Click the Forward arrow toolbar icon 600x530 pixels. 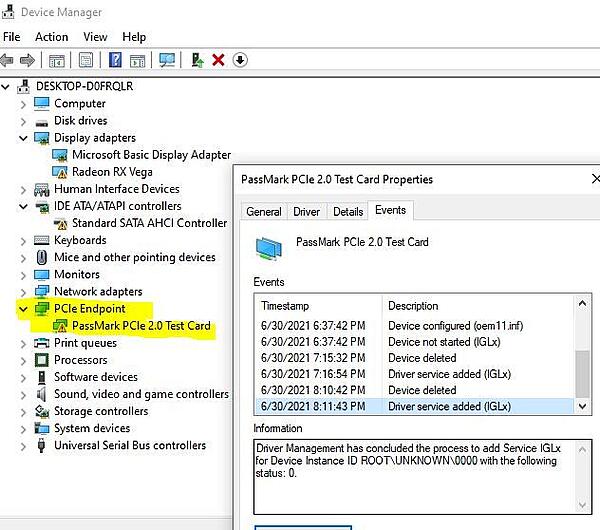(x=27, y=60)
